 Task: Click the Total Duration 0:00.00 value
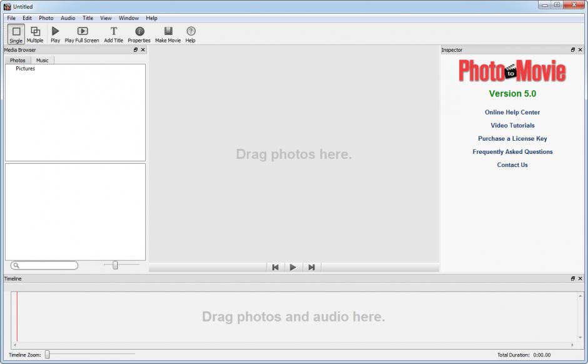point(542,355)
